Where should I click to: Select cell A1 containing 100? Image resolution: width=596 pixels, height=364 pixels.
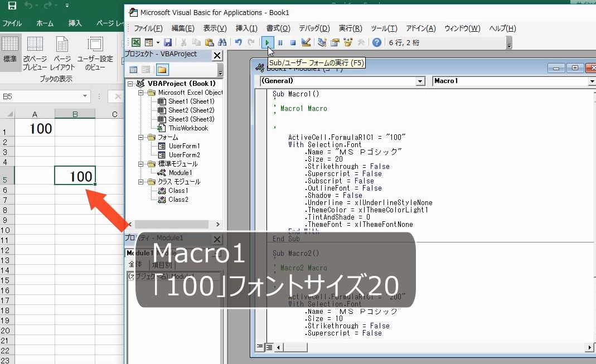coord(35,128)
